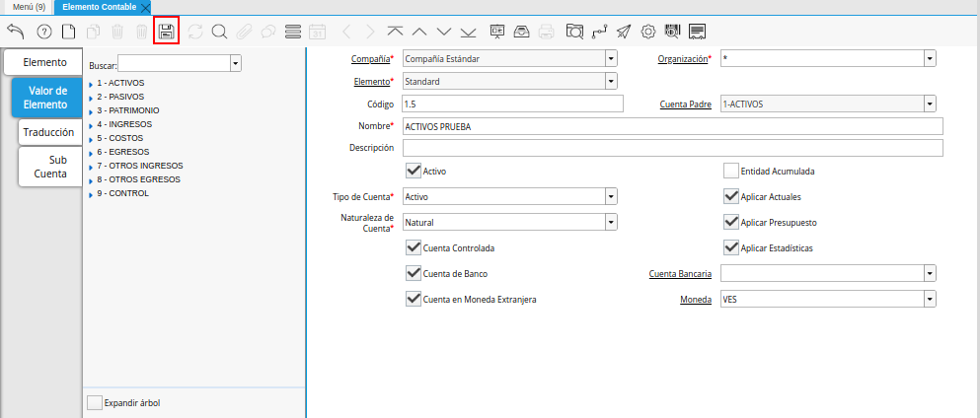Click into the Descripción text field
The height and width of the screenshot is (418, 980).
point(671,148)
